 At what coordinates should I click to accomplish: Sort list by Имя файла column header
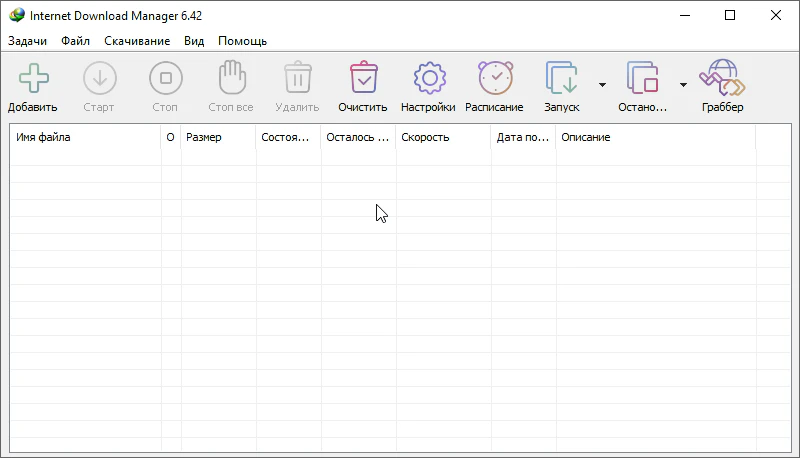pos(85,137)
